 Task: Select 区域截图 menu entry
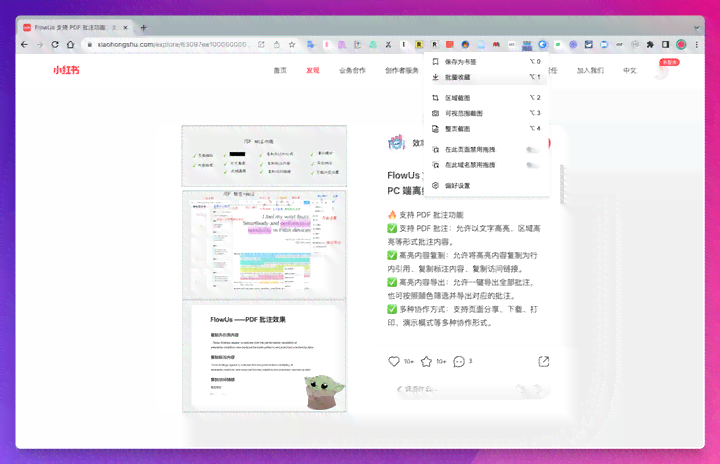click(487, 98)
